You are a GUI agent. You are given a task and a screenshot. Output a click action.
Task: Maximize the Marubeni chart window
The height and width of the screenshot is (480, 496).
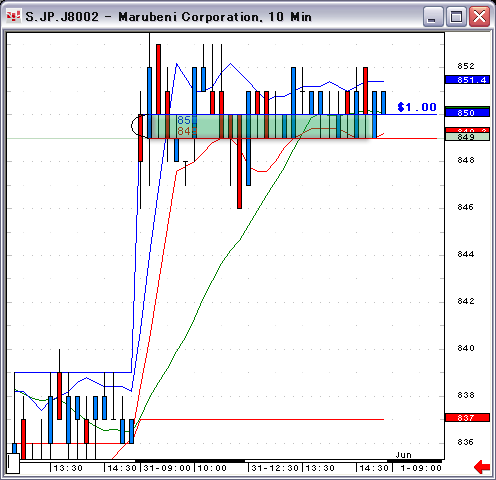(x=456, y=16)
